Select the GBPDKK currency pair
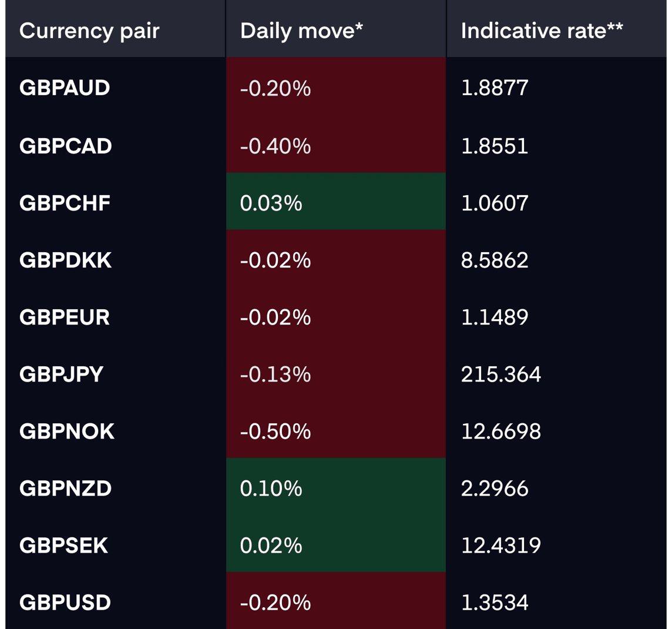Screen dimensions: 672x629 tap(66, 260)
